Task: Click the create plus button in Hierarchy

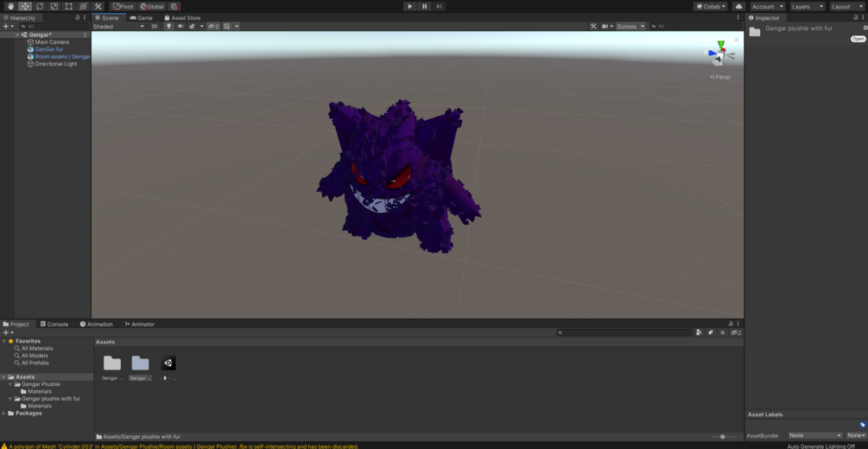Action: pyautogui.click(x=5, y=26)
